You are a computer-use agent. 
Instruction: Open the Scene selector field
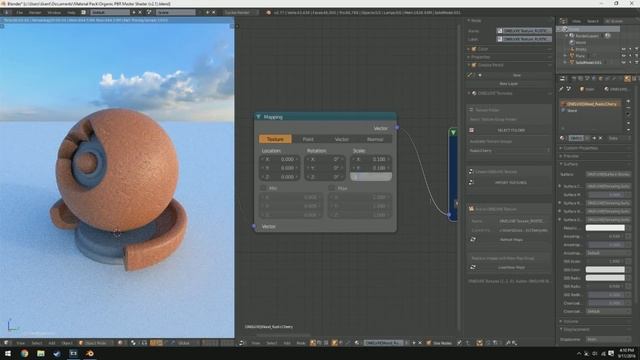coord(176,13)
